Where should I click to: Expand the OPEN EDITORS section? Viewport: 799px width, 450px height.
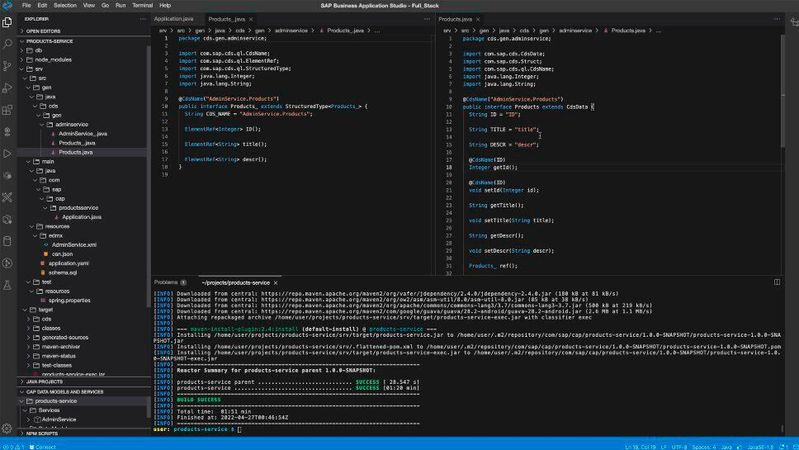point(43,31)
